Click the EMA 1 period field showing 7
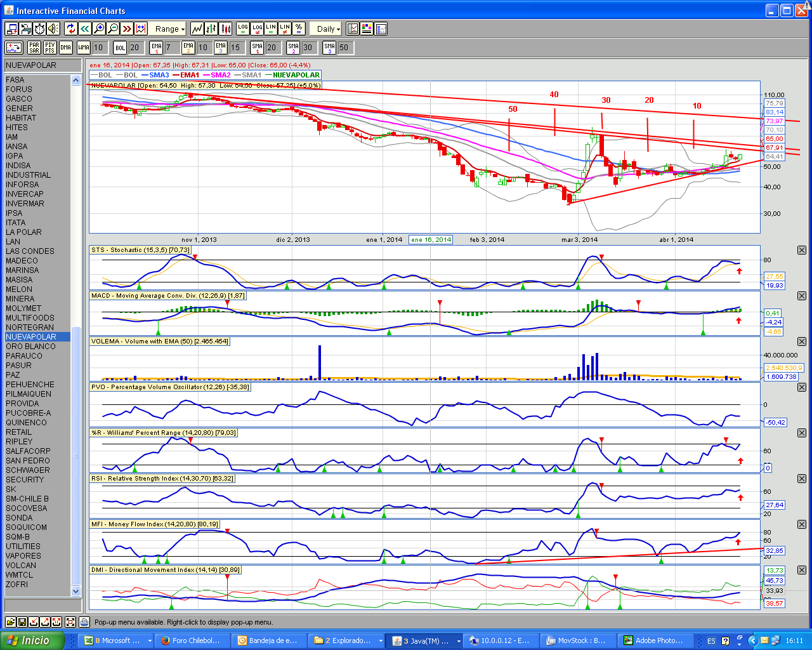812x650 pixels. coord(169,48)
